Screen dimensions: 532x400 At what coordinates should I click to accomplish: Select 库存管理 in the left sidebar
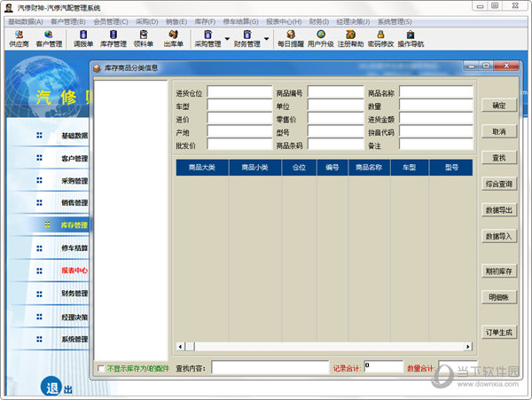(x=74, y=225)
